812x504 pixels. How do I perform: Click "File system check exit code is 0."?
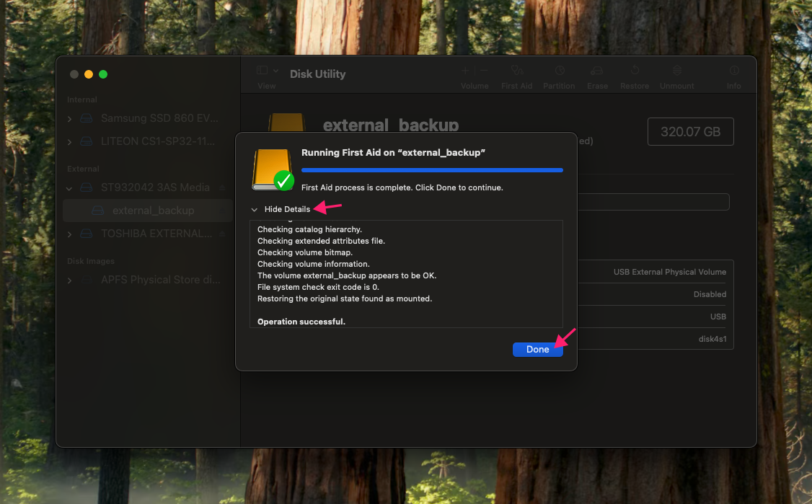318,287
